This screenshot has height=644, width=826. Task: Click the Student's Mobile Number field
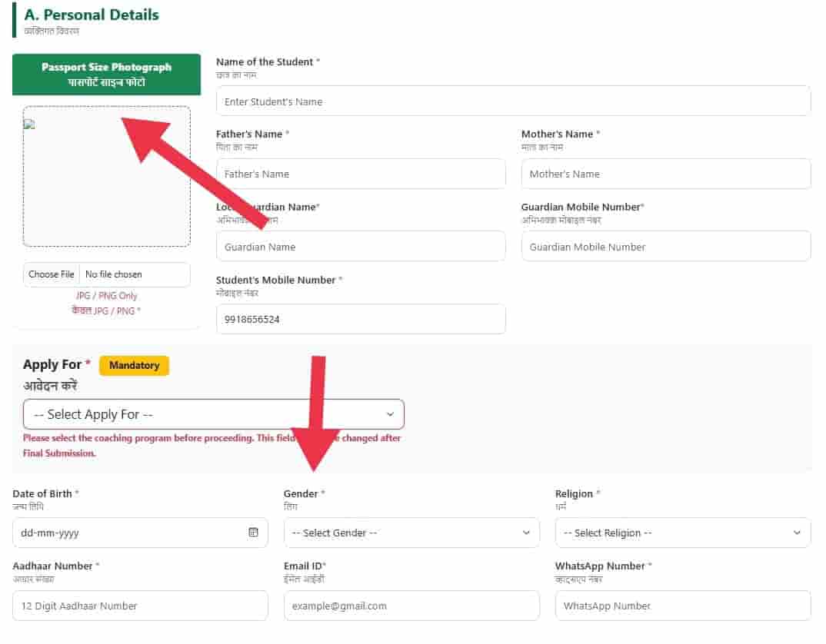tap(361, 319)
